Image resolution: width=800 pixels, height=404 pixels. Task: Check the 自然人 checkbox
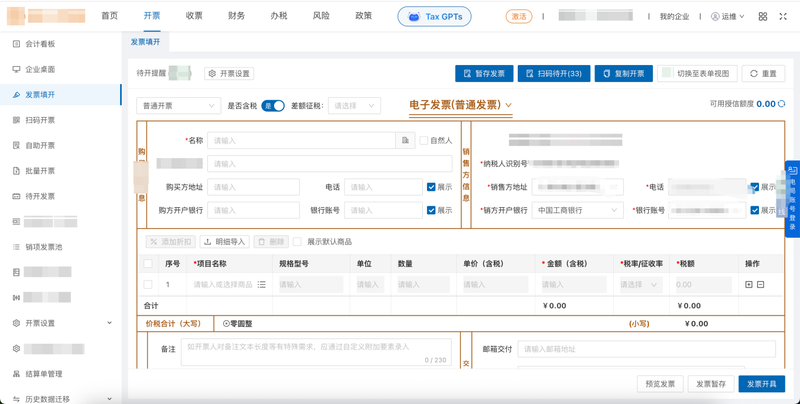424,141
